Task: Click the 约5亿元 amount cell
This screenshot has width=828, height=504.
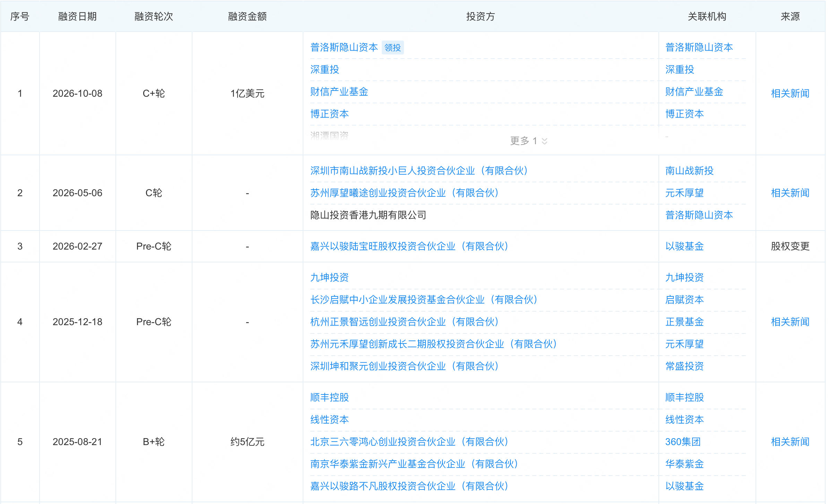Action: [x=247, y=442]
